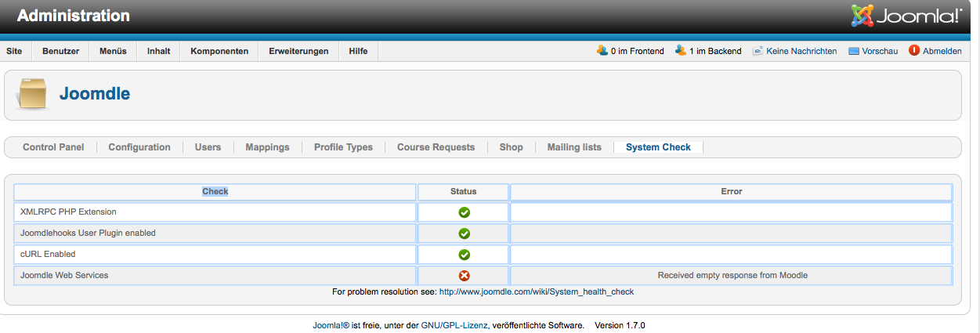This screenshot has height=333, width=980.
Task: Click the red error icon for Joomdle Web Services
Action: click(x=464, y=276)
